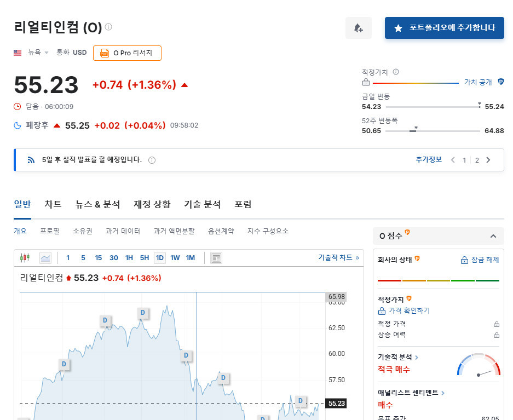Select the 옵션계약 sub-tab
The width and height of the screenshot is (513, 420).
(x=221, y=231)
